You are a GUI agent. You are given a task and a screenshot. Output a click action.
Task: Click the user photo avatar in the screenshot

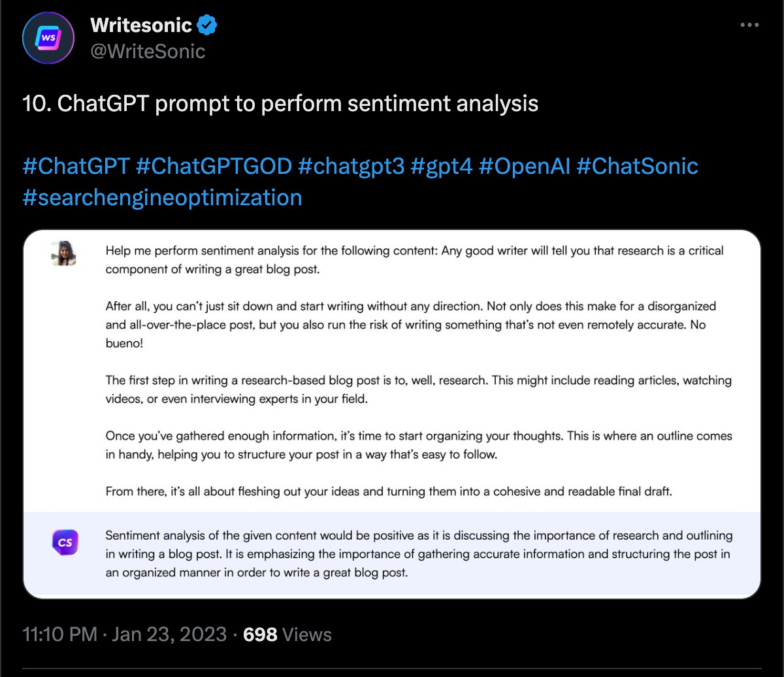64,253
